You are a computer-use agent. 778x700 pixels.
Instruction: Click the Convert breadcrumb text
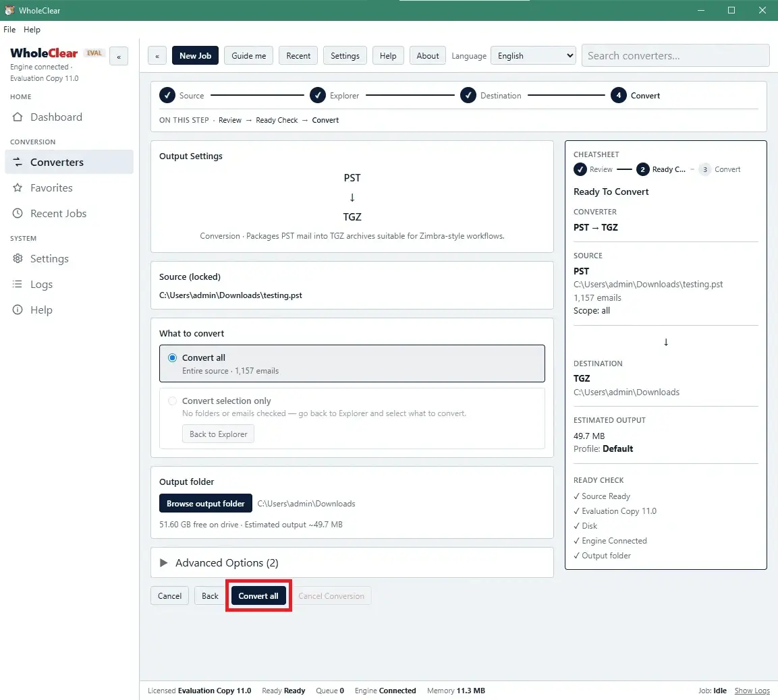325,120
